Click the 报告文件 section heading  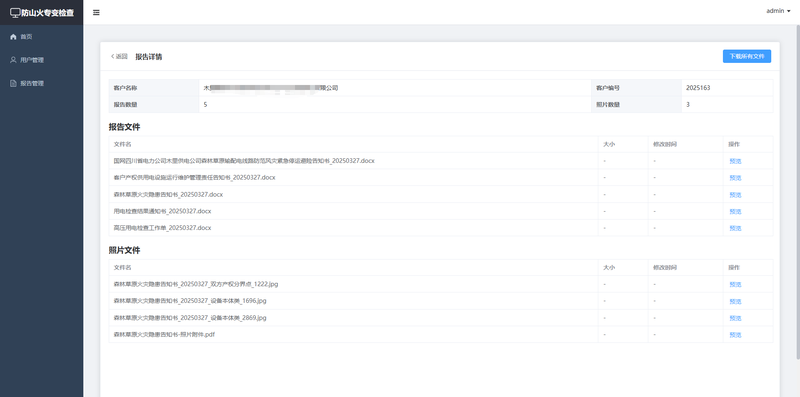(124, 127)
